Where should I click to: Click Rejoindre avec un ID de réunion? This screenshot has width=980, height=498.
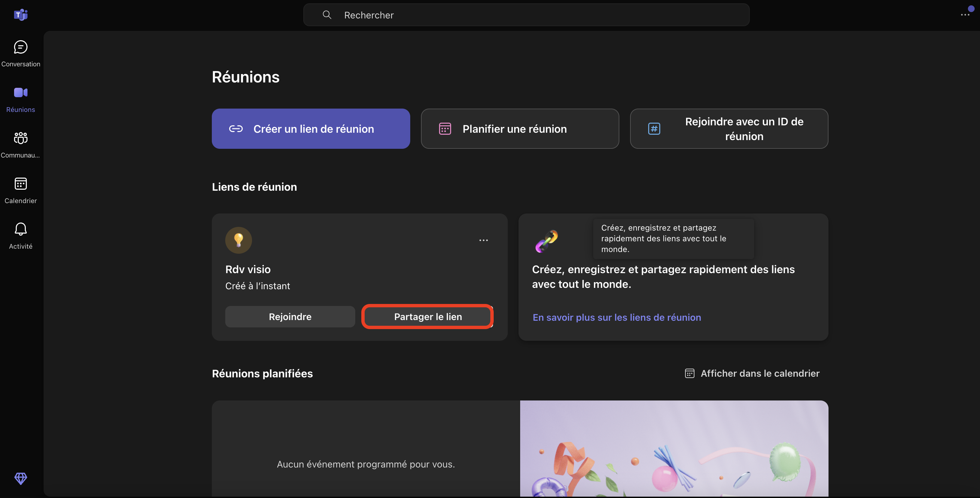click(729, 129)
